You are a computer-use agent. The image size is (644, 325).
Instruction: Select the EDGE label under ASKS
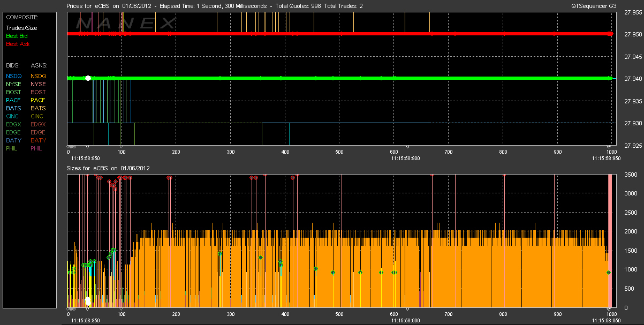click(x=39, y=132)
